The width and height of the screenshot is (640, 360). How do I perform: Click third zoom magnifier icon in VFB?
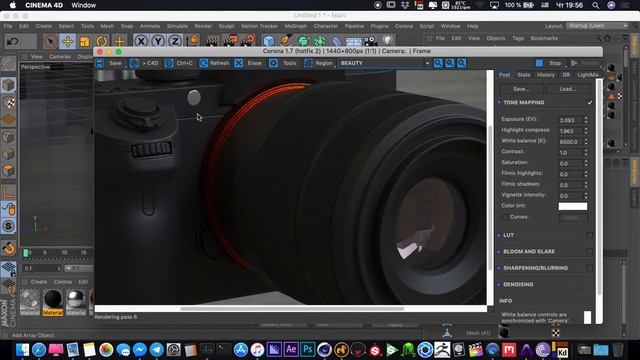462,63
